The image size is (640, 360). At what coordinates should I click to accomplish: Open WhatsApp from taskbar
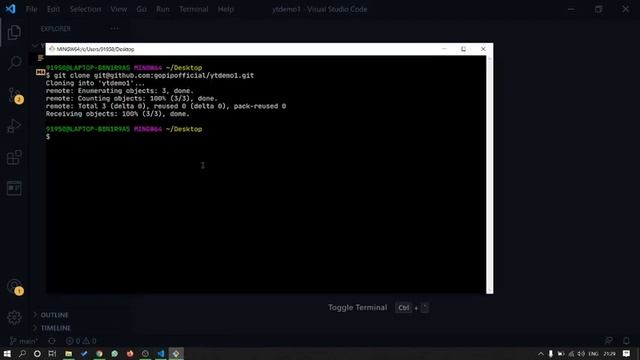pos(115,353)
